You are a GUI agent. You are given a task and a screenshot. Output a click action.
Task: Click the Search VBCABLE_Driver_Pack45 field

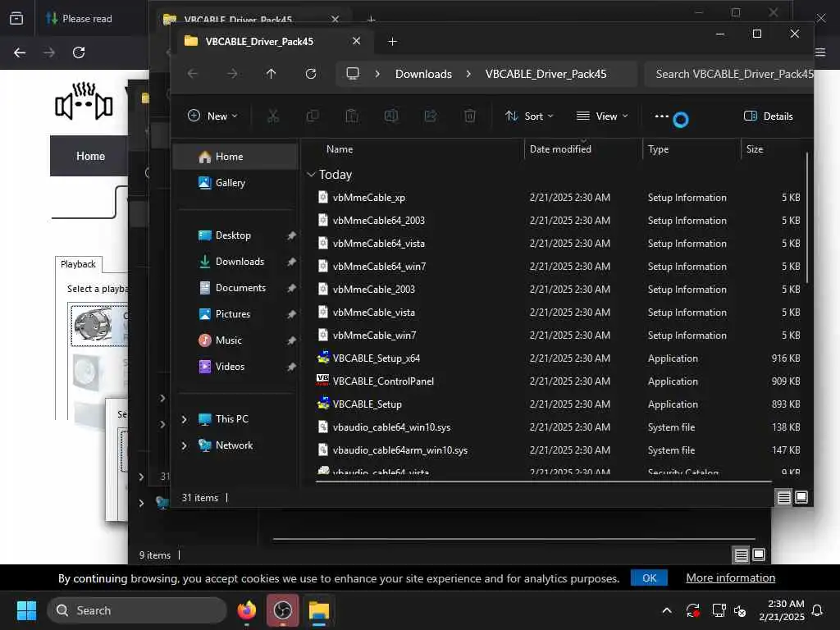728,74
